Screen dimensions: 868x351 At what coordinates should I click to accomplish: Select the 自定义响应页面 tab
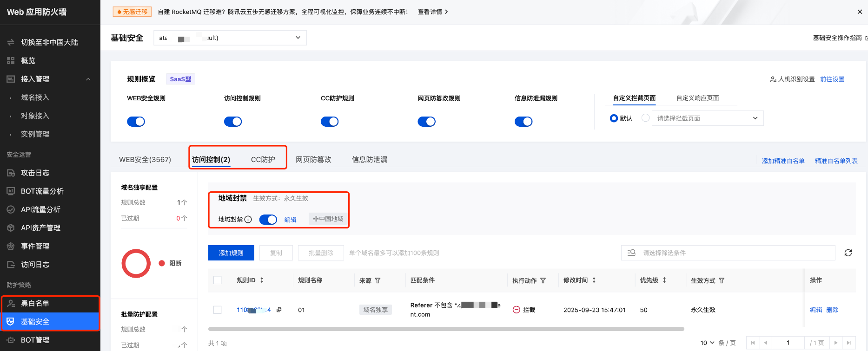(697, 98)
